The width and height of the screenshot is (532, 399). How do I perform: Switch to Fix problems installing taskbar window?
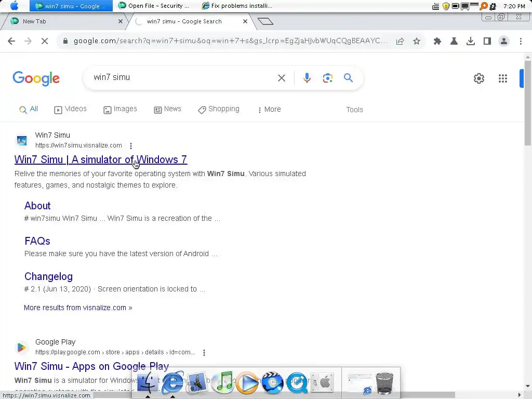(237, 6)
